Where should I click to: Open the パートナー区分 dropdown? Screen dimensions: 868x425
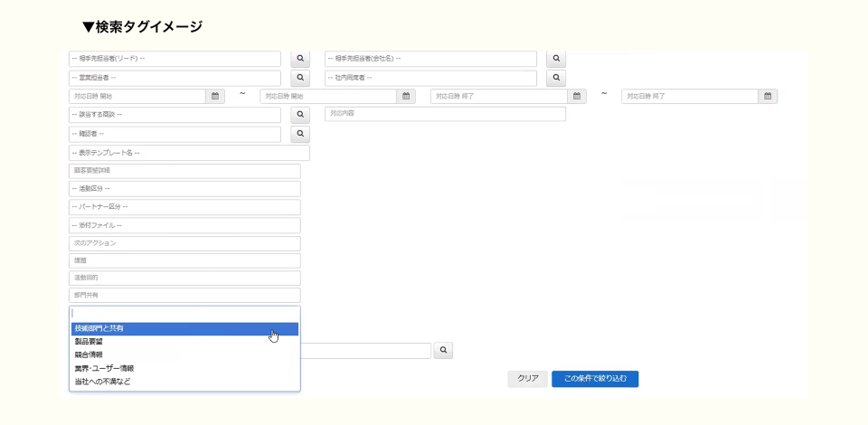pyautogui.click(x=184, y=207)
